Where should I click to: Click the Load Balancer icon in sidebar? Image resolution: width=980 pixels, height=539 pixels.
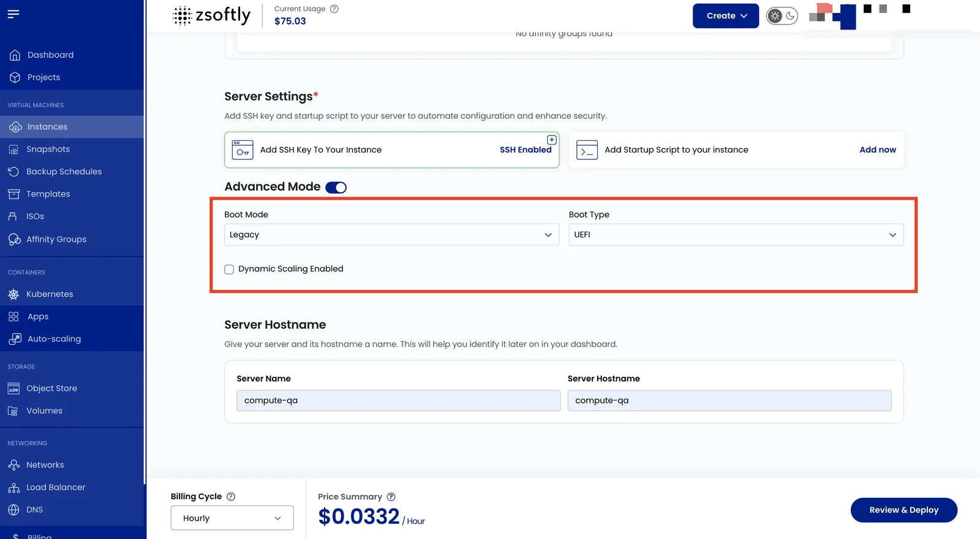point(13,488)
